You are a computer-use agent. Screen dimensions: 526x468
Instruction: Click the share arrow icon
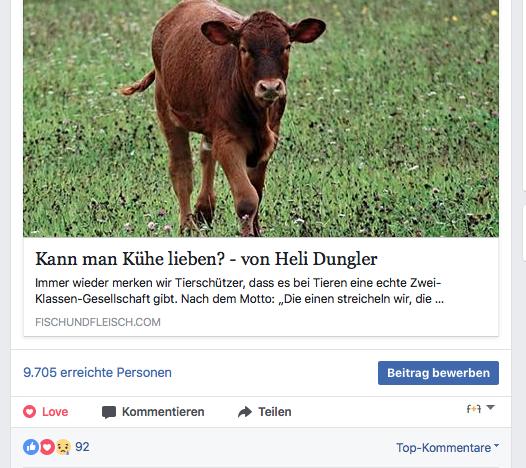click(x=245, y=412)
